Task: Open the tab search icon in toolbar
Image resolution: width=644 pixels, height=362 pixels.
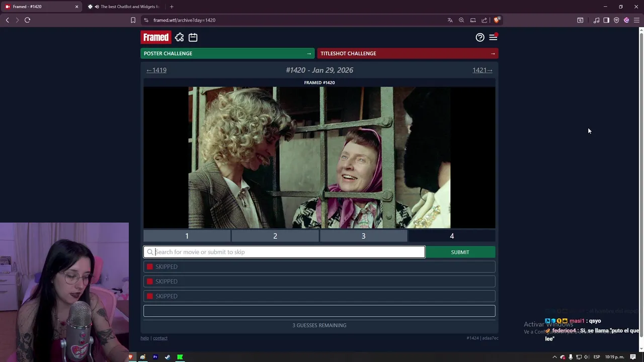Action: click(x=580, y=20)
